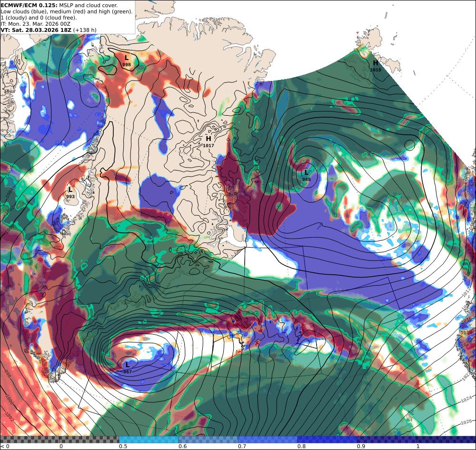Click the '1 (cloudy) and 0 (cloud free)' line
476x450 pixels.
click(x=39, y=18)
